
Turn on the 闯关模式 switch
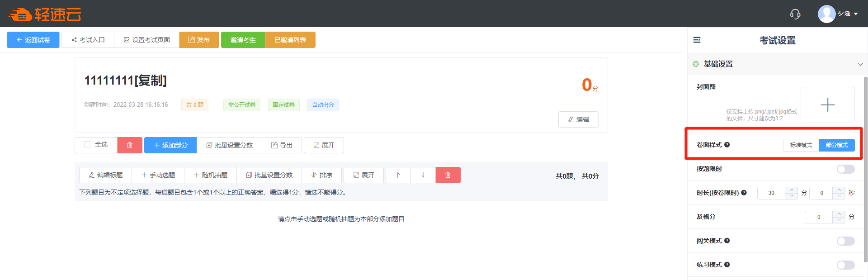(845, 241)
